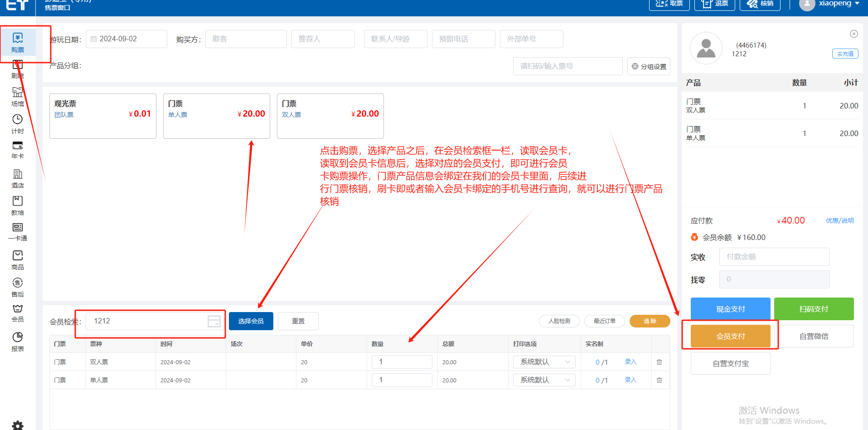868x430 pixels.
Task: Open the 购票 ticket purchase sidebar icon
Action: (18, 42)
